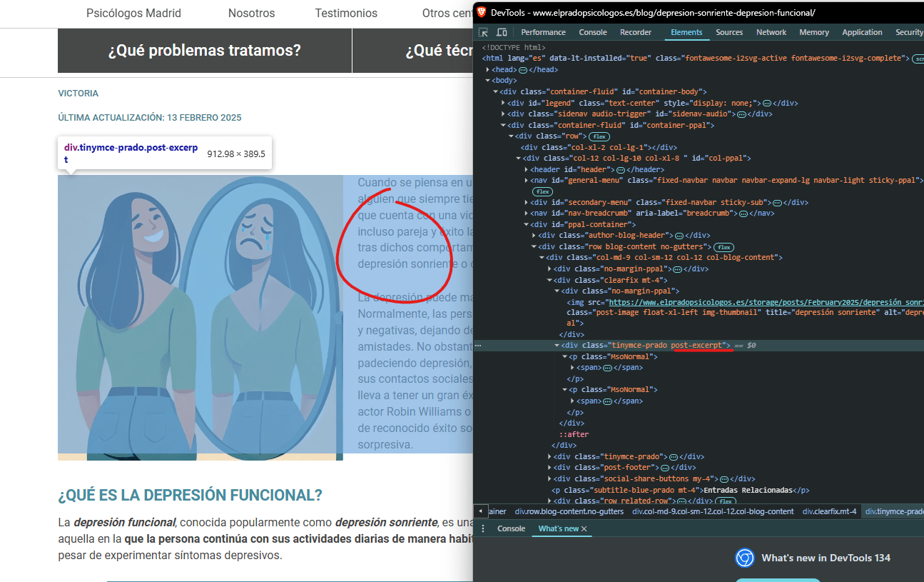The height and width of the screenshot is (582, 924).
Task: Collapse the div id ppal-container node
Action: 527,225
